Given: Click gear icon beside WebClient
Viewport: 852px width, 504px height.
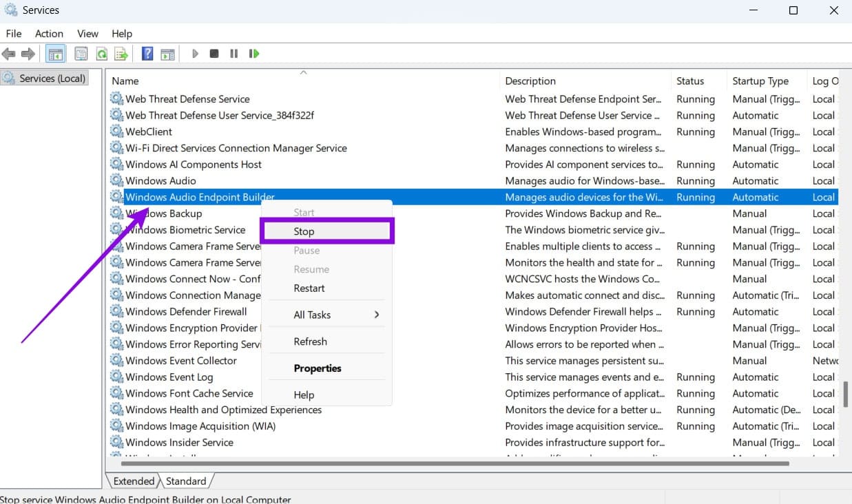Looking at the screenshot, I should tap(116, 132).
